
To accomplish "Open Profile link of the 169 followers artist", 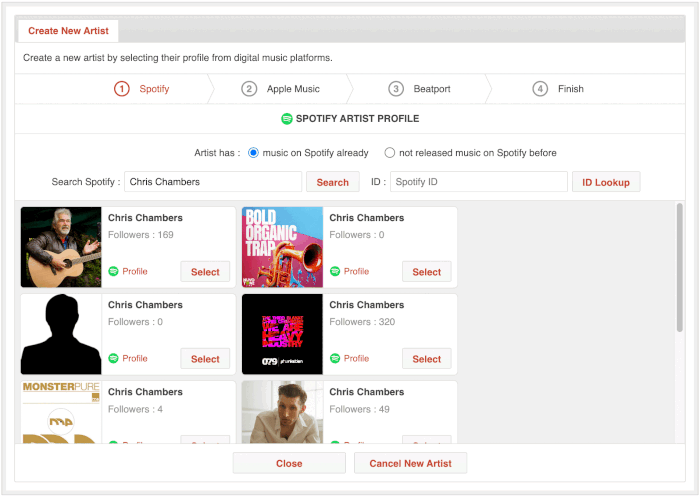I will click(135, 271).
